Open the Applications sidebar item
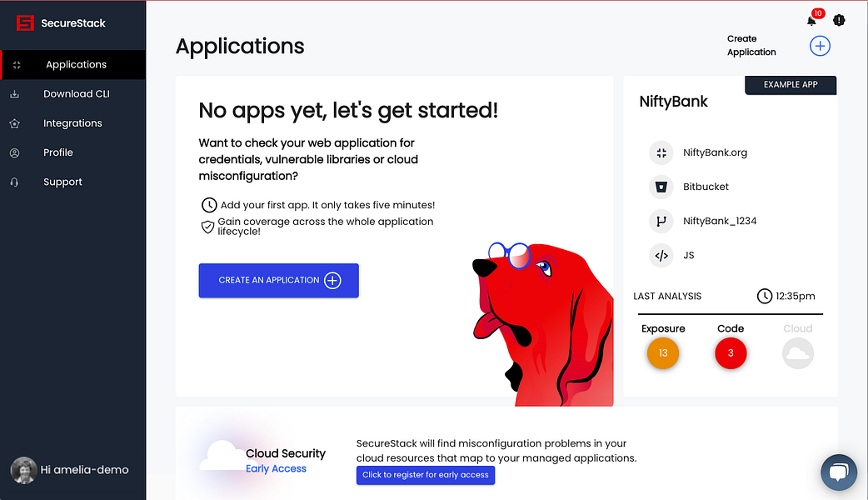 [x=73, y=64]
